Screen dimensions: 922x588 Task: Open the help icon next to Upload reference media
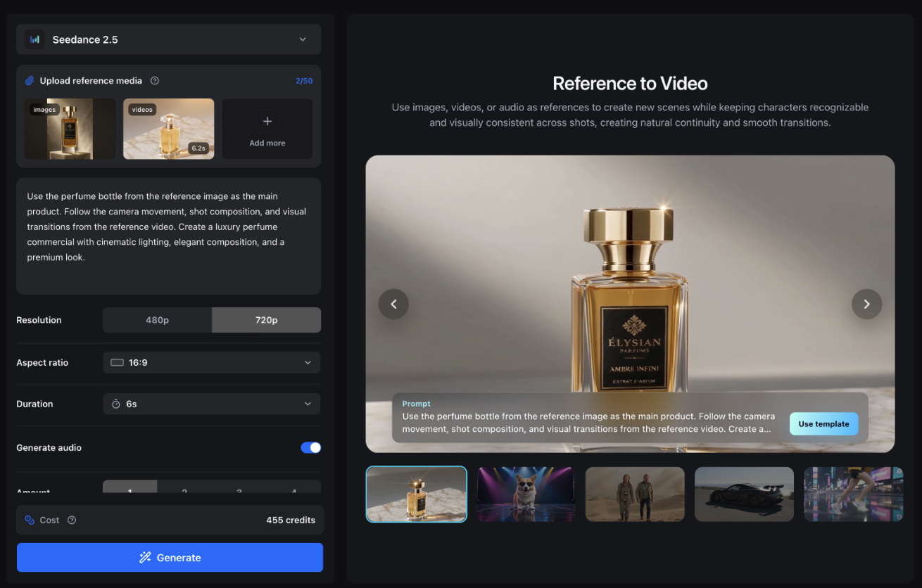pos(155,81)
